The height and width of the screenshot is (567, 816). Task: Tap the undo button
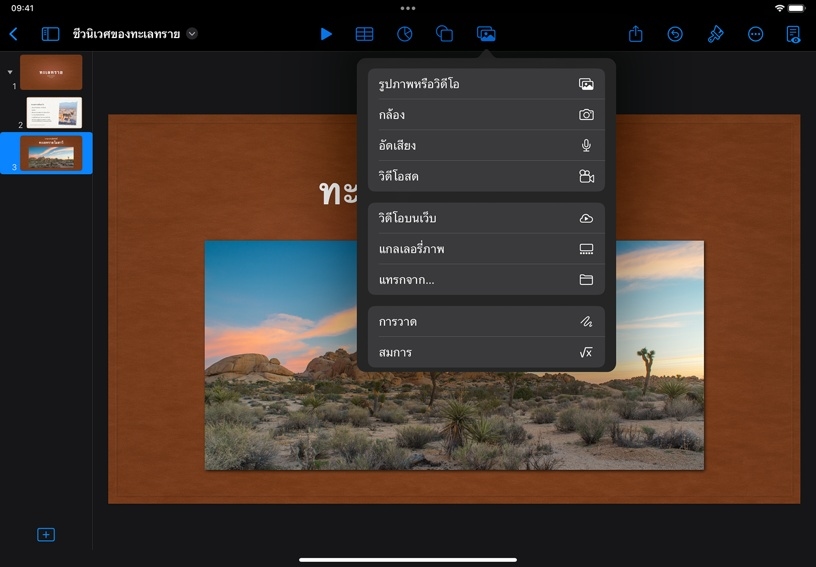(675, 34)
